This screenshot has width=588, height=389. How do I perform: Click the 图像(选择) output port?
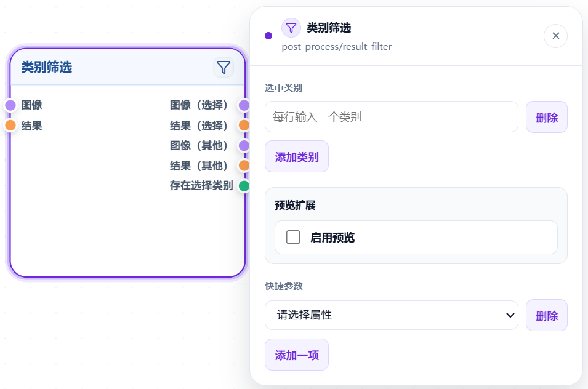244,105
